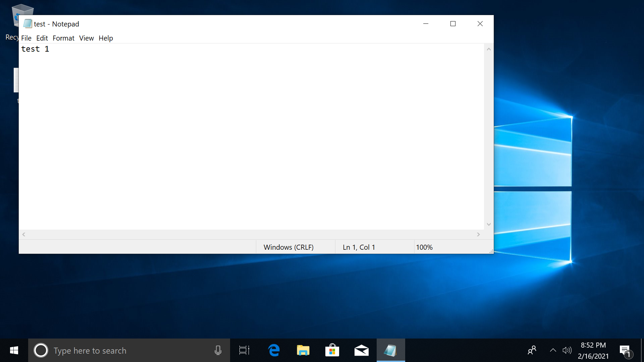Open the Mail app from the taskbar
Viewport: 644px width, 362px height.
pyautogui.click(x=362, y=350)
